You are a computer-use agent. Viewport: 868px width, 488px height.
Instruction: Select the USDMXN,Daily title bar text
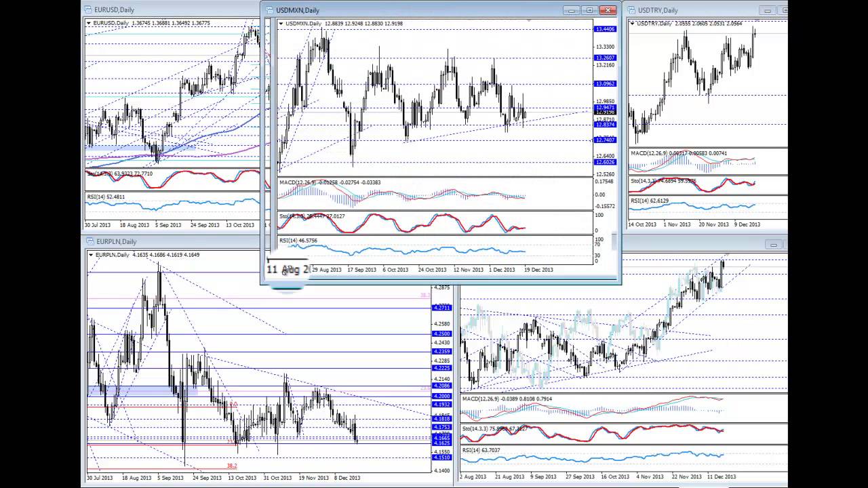point(298,10)
